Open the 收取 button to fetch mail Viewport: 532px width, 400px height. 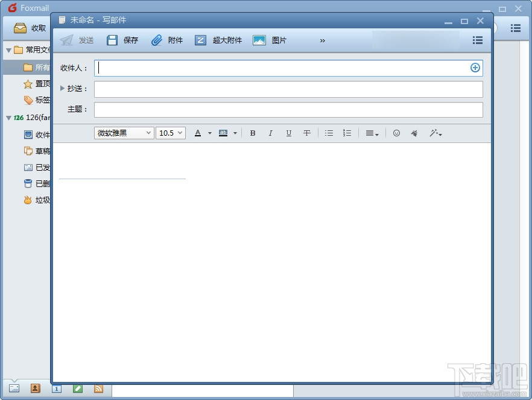[29, 28]
